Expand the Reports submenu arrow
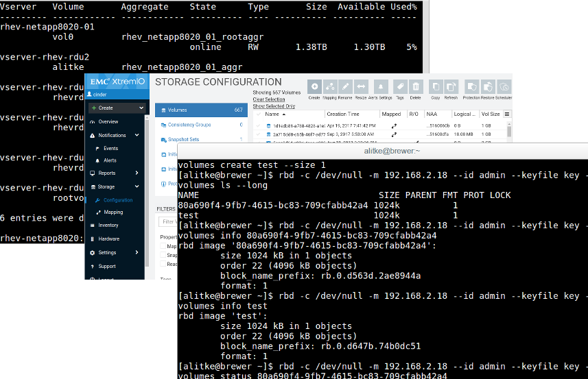Viewport: 588px width, 379px height. 137,173
